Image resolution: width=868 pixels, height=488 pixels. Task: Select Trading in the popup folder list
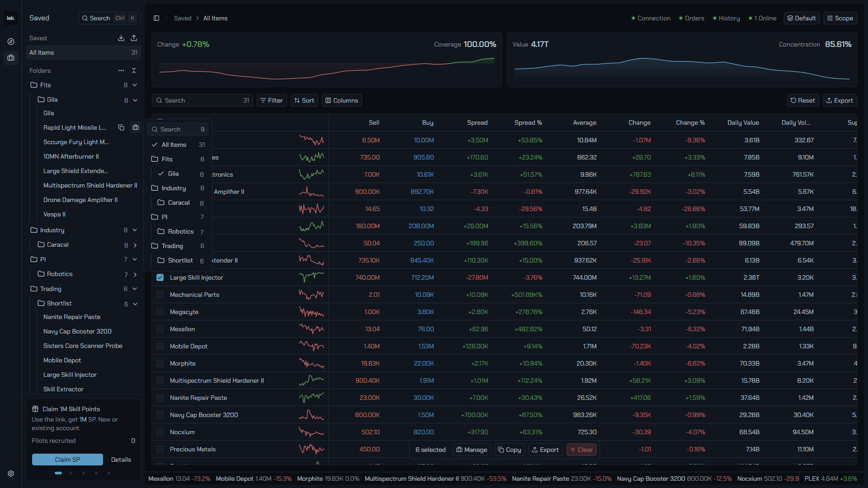pos(178,246)
